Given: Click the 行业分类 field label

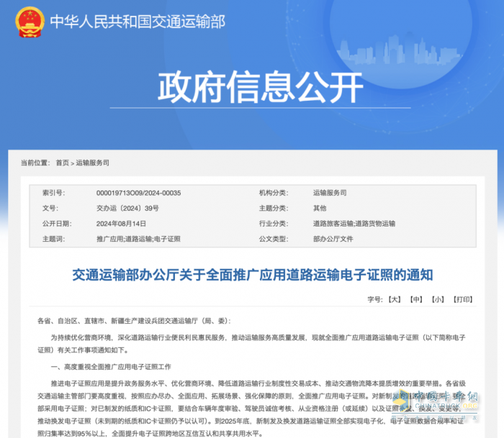Looking at the screenshot, I should pyautogui.click(x=274, y=224).
